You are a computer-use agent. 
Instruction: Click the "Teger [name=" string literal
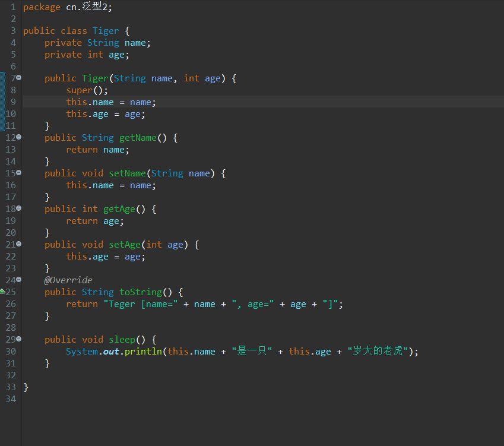click(141, 304)
